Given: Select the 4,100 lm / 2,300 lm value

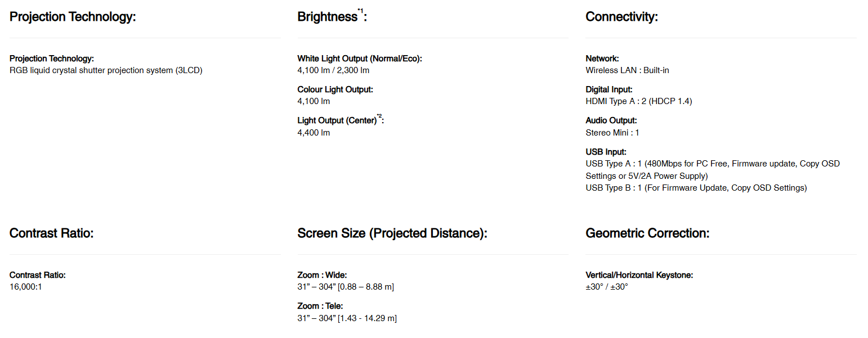Looking at the screenshot, I should [x=333, y=70].
